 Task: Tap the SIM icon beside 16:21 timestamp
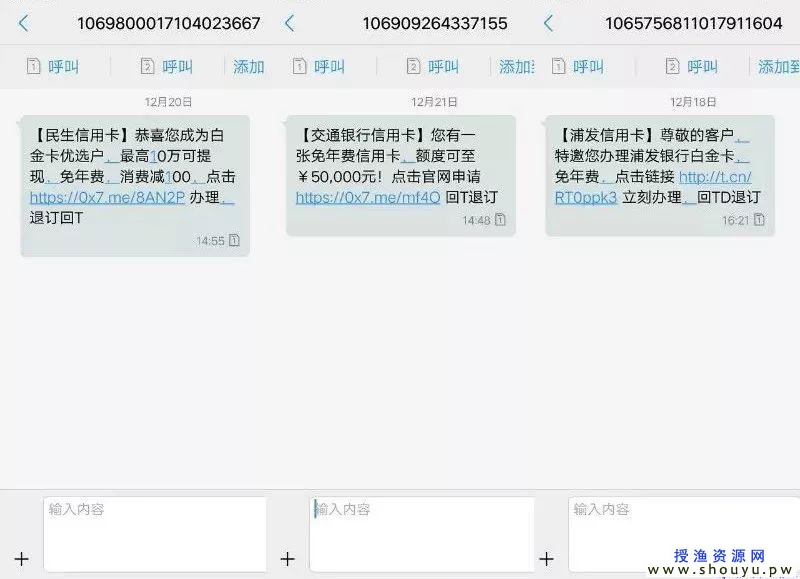click(759, 220)
